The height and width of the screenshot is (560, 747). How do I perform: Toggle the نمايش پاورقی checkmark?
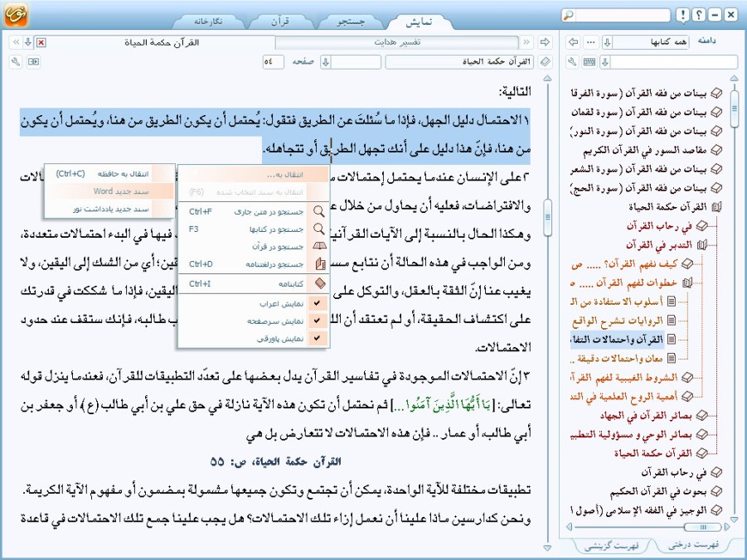pos(318,338)
